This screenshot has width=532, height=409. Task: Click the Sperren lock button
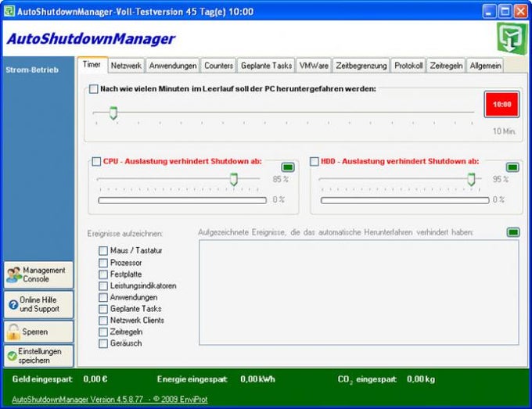[x=38, y=332]
